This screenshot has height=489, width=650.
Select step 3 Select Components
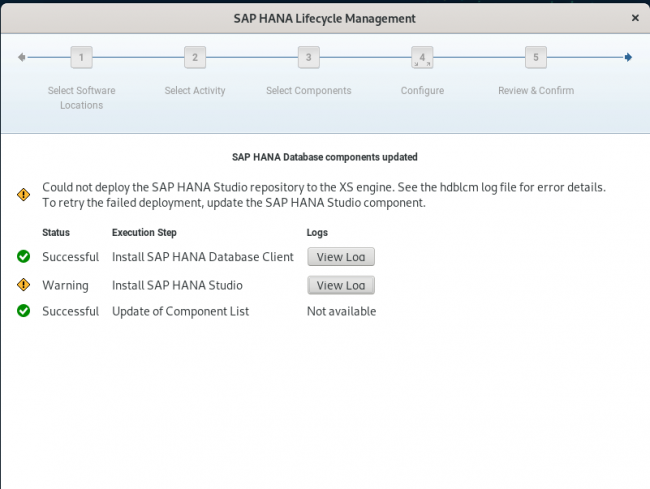coord(309,57)
